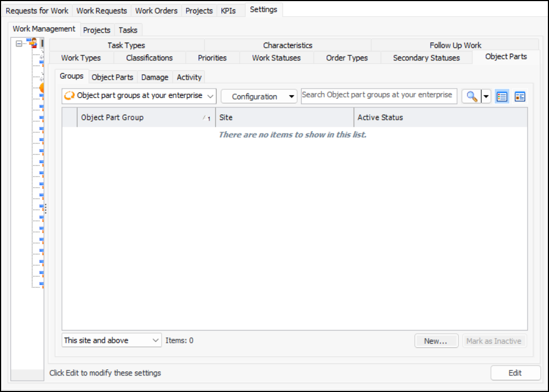
Task: Focus the Search Object part groups field
Action: click(379, 96)
